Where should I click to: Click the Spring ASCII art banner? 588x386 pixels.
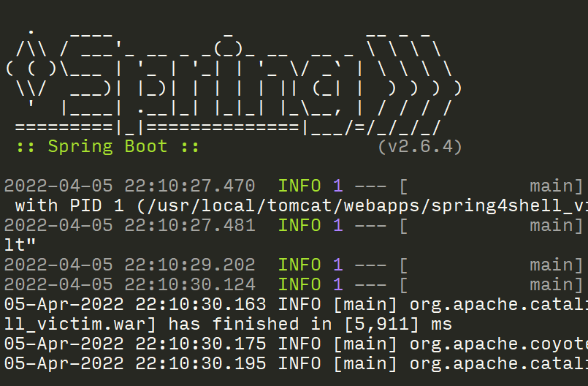point(234,83)
